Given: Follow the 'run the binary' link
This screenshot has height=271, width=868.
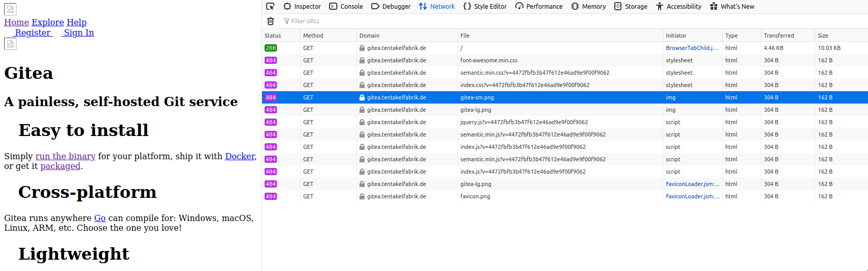Looking at the screenshot, I should click(x=65, y=156).
